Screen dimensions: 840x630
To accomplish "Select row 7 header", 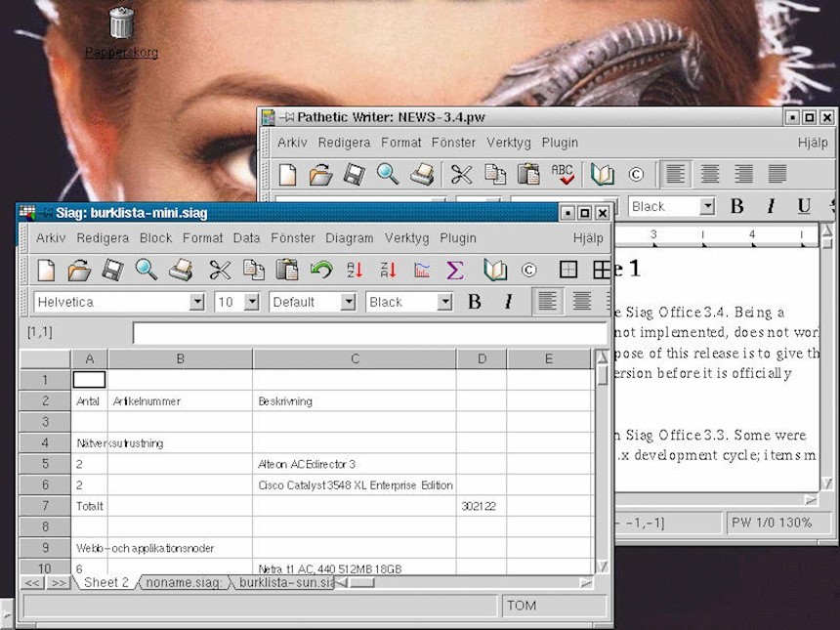I will click(45, 506).
